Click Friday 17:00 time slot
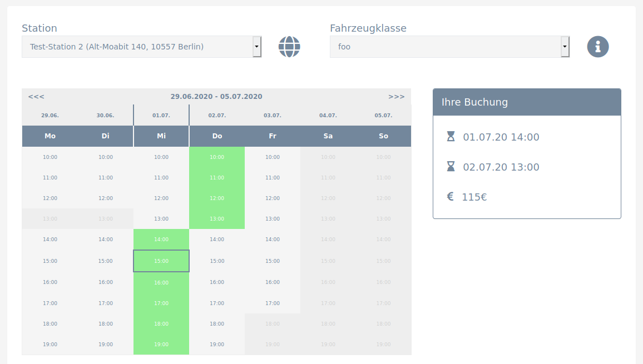This screenshot has width=643, height=364. point(273,303)
